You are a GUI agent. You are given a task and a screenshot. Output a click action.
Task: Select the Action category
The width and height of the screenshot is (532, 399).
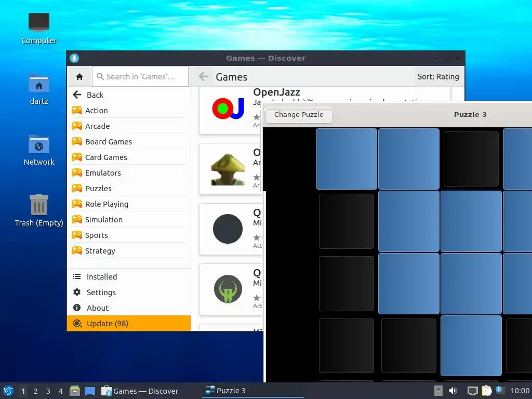pos(129,110)
